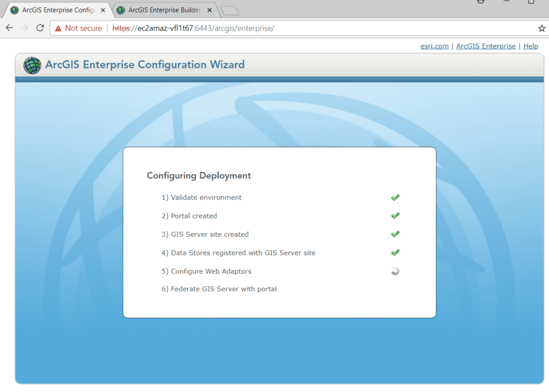Click the GIS Server site created checkmark
The width and height of the screenshot is (549, 392).
click(x=395, y=235)
